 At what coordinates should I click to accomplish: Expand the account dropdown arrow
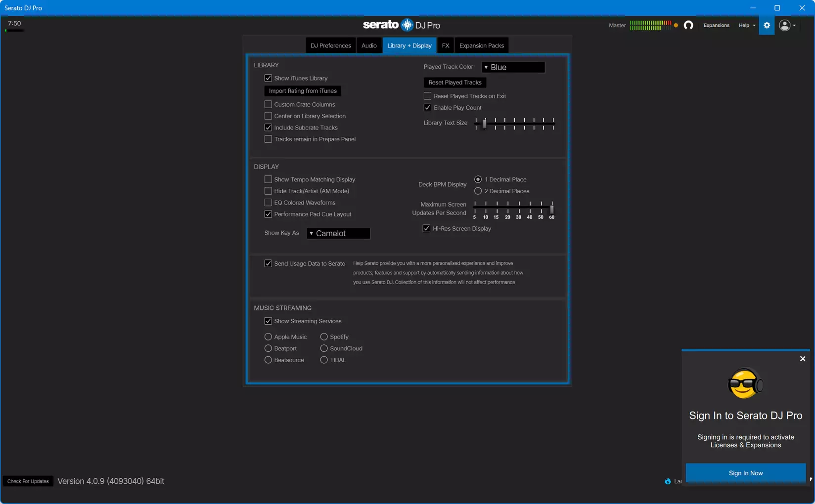794,26
